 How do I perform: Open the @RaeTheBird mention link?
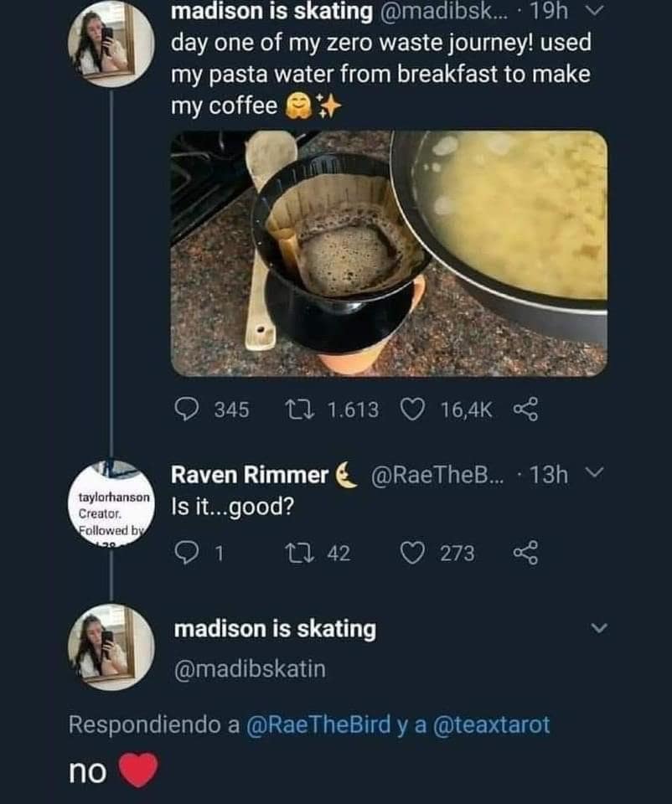319,724
